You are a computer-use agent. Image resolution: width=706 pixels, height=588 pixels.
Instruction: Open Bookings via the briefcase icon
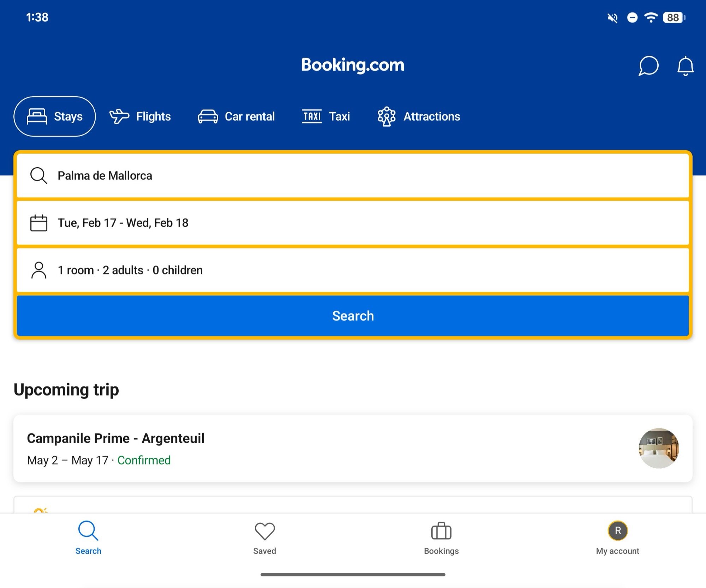[441, 530]
